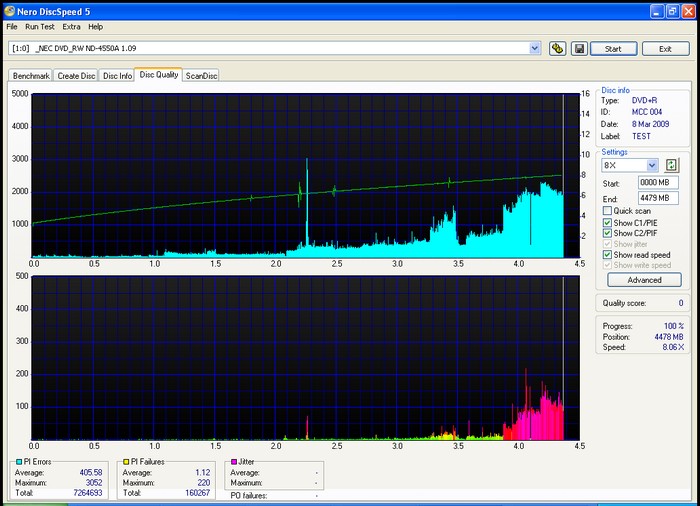Switch to the ScanDisc tab
The width and height of the screenshot is (700, 506).
201,75
